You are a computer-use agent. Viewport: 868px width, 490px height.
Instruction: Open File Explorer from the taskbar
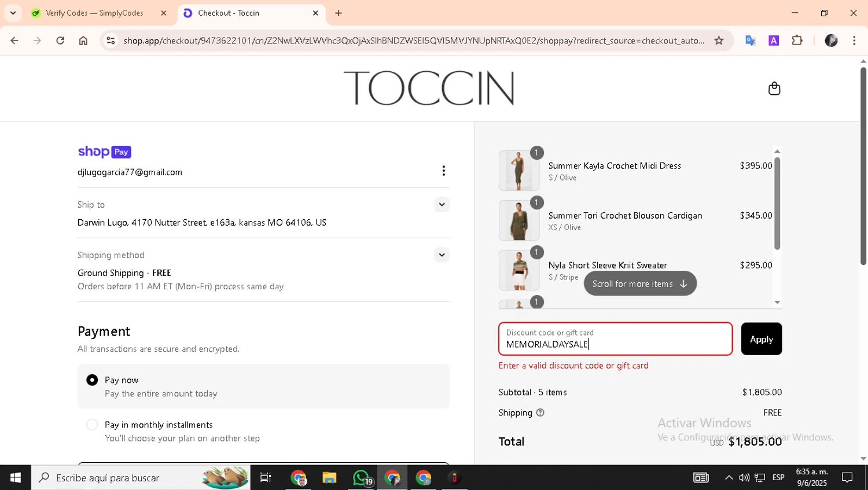329,478
